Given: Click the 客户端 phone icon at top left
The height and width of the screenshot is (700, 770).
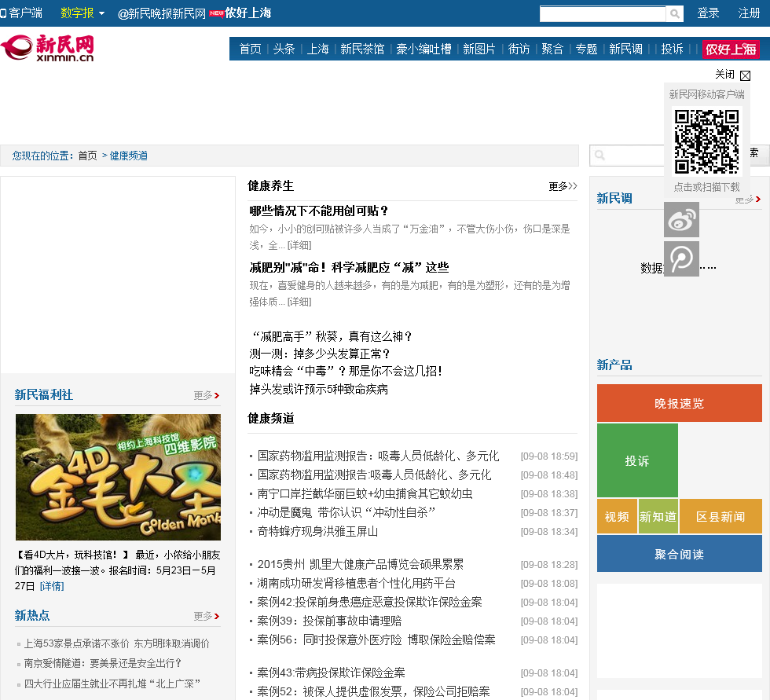Looking at the screenshot, I should click(4, 13).
